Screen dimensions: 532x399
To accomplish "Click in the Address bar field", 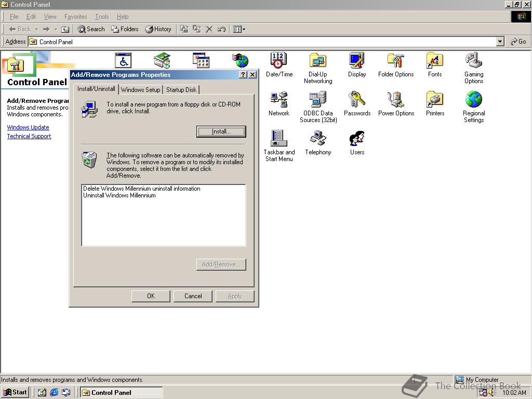I will [261, 42].
